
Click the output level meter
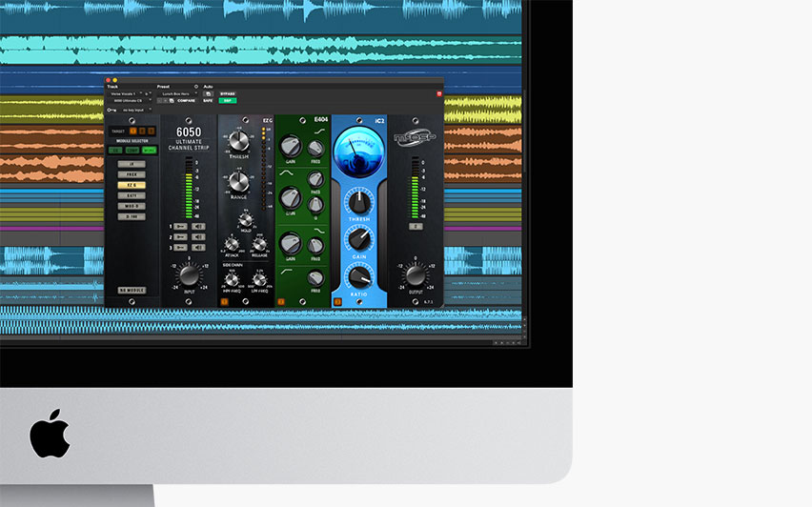click(415, 188)
